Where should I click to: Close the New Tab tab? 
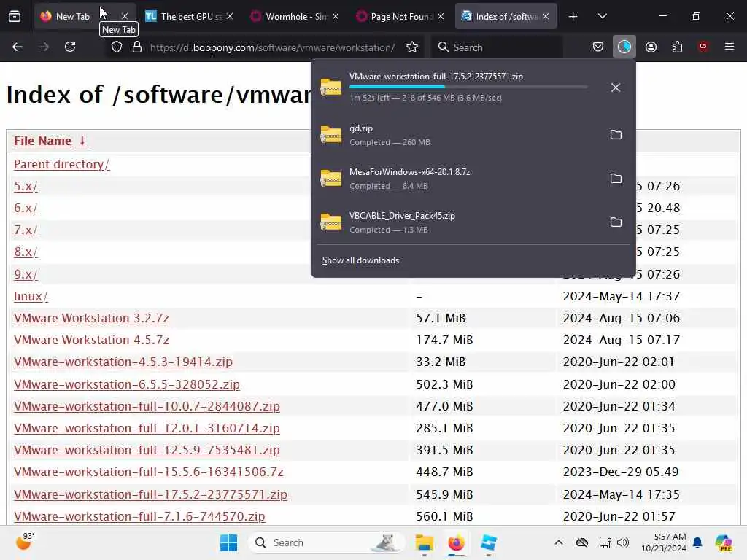tap(125, 17)
